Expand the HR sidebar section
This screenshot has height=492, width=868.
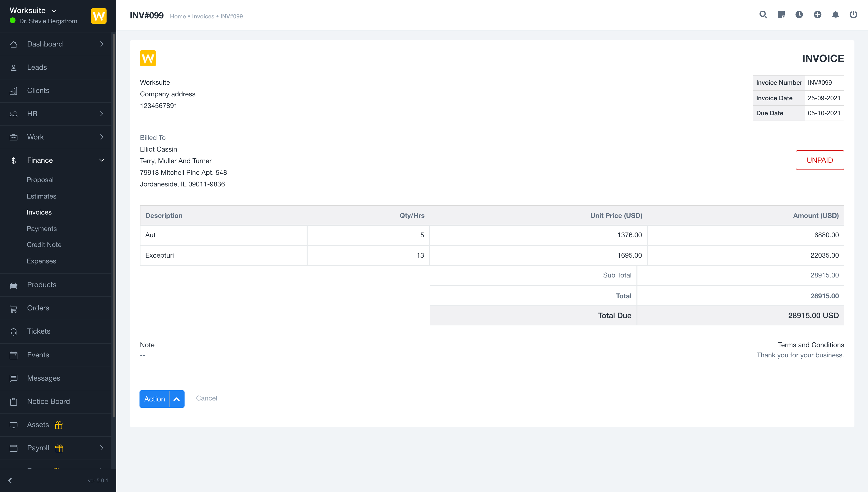click(x=101, y=114)
